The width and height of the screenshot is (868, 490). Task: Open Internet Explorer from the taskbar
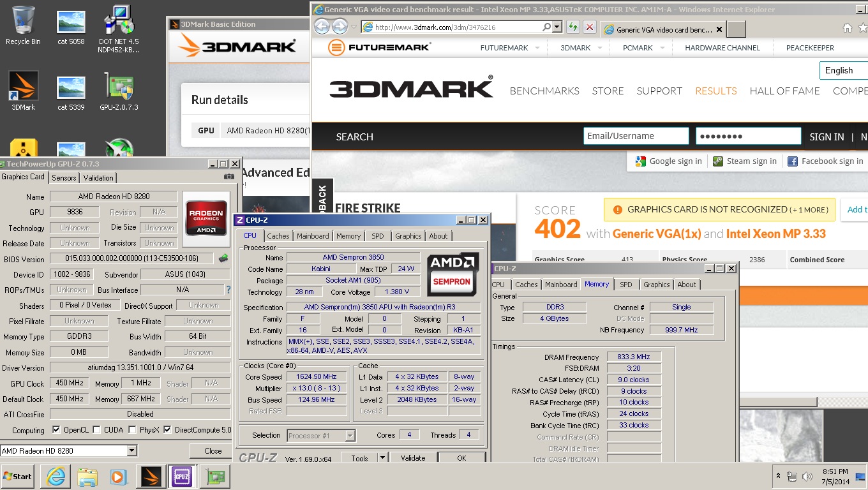pos(55,477)
